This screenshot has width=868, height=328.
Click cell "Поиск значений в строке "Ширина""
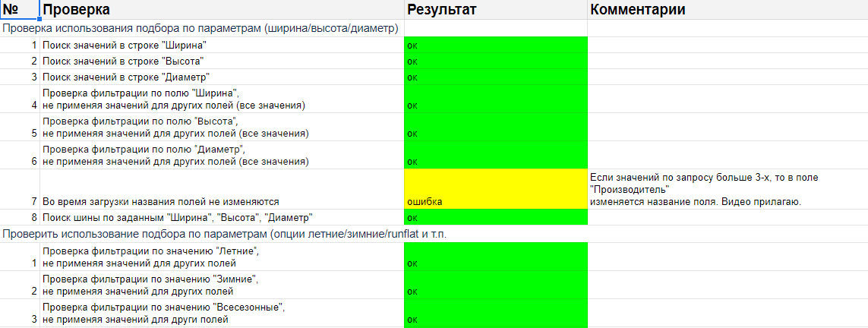point(222,46)
